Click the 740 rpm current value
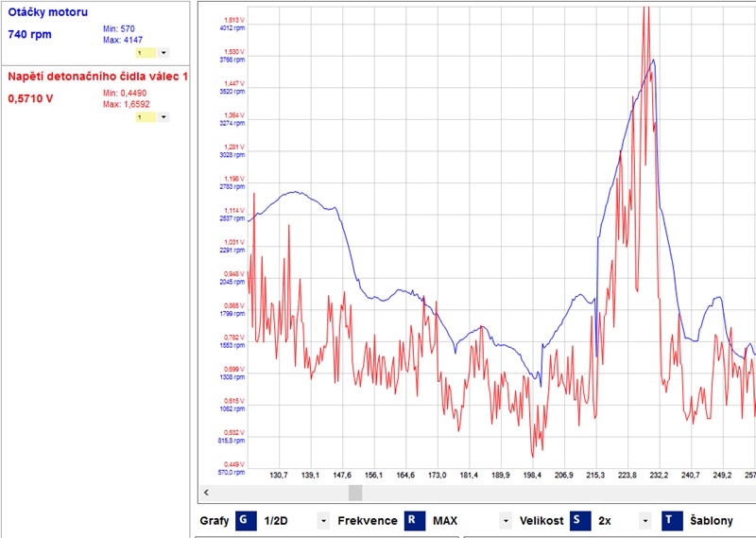The image size is (756, 538). point(29,34)
